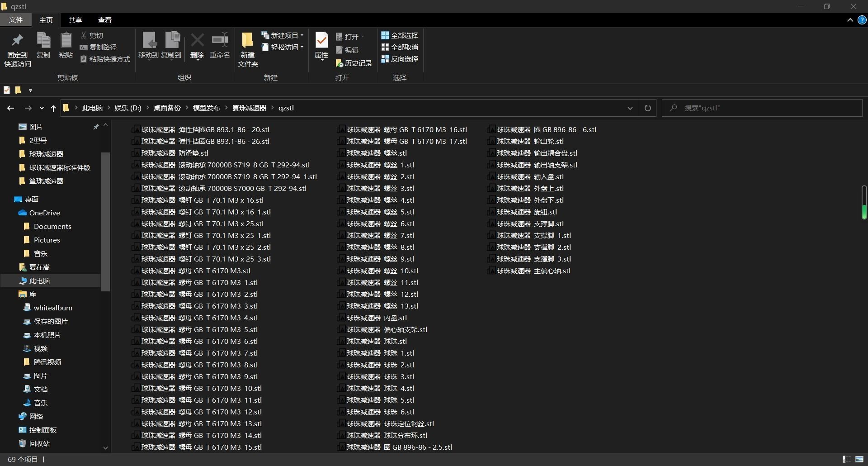Switch to the Share (共享) tab

pos(75,20)
